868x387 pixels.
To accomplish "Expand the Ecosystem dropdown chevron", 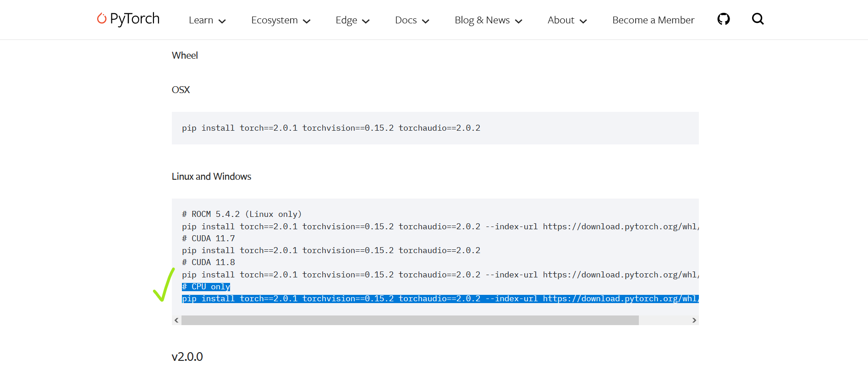I will point(307,21).
